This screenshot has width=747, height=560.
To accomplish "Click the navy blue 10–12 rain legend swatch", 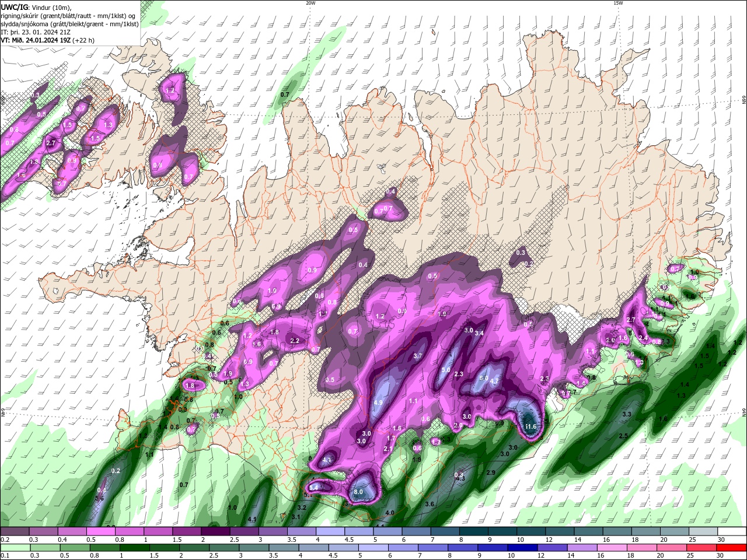I will click(x=522, y=547).
